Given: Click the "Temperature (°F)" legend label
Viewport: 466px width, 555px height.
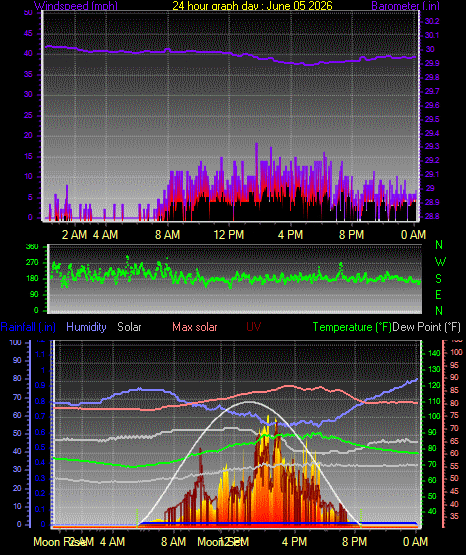Looking at the screenshot, I should 352,327.
